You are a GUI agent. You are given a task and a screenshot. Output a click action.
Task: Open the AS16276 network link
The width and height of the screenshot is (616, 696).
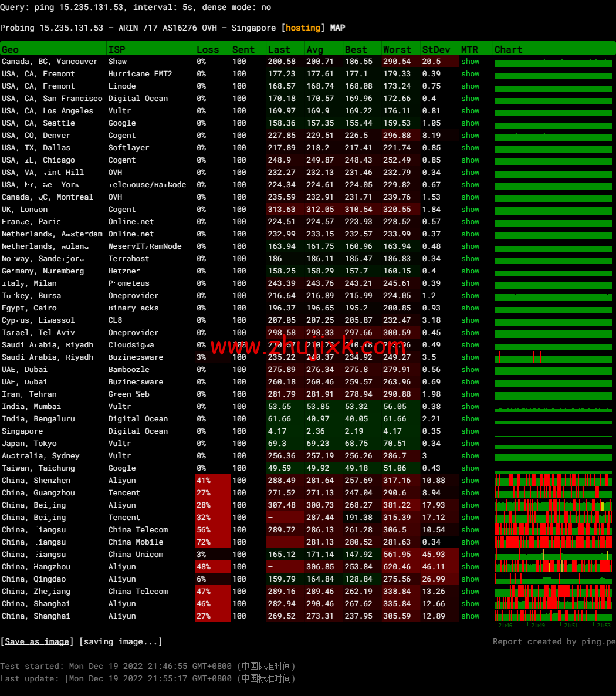[180, 28]
